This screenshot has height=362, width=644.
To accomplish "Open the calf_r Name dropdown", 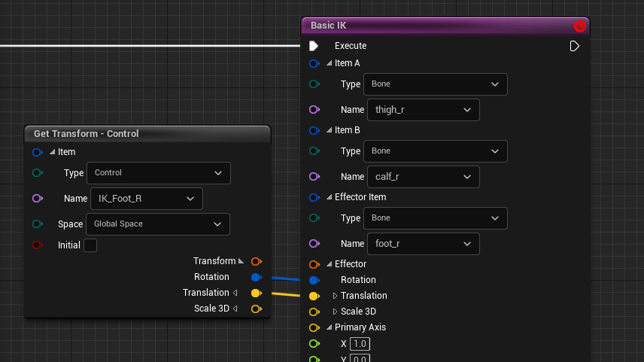I will tap(424, 177).
